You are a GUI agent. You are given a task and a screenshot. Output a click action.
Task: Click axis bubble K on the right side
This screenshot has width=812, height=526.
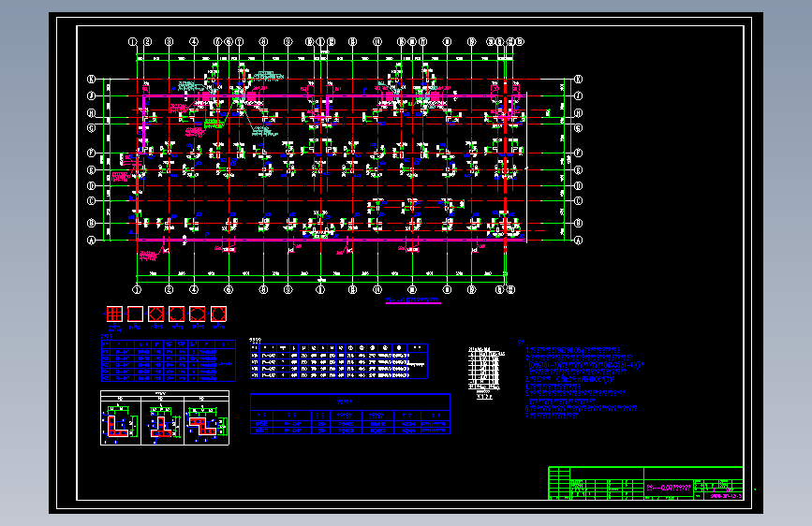point(579,79)
